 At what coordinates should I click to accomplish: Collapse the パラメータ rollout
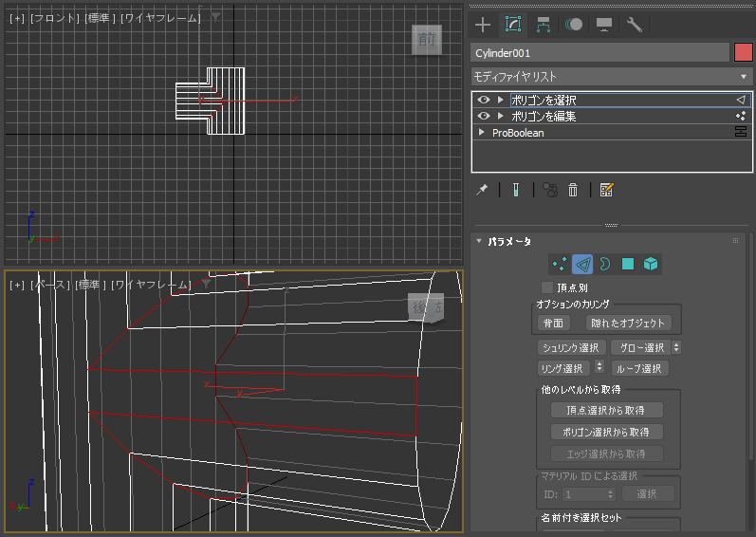pyautogui.click(x=479, y=241)
